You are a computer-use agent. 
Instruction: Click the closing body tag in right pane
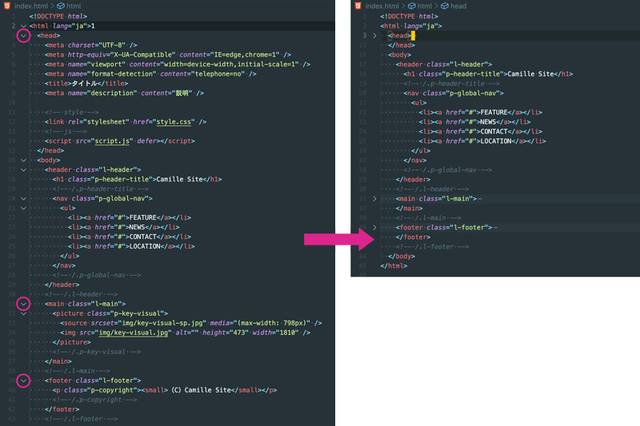402,256
